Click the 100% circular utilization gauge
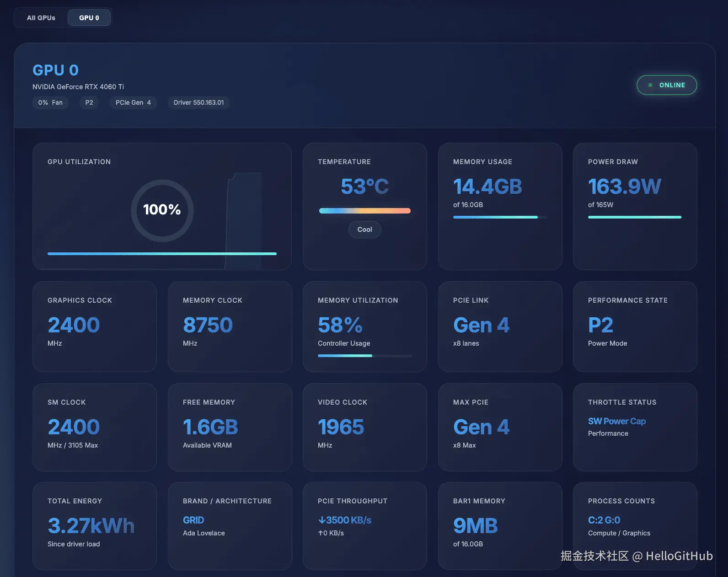Screen dimensions: 728x577 click(x=162, y=210)
